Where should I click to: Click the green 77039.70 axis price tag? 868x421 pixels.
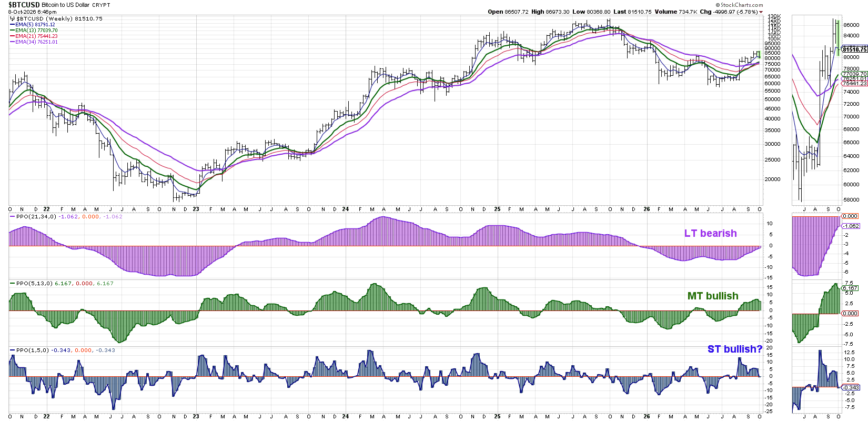click(855, 74)
